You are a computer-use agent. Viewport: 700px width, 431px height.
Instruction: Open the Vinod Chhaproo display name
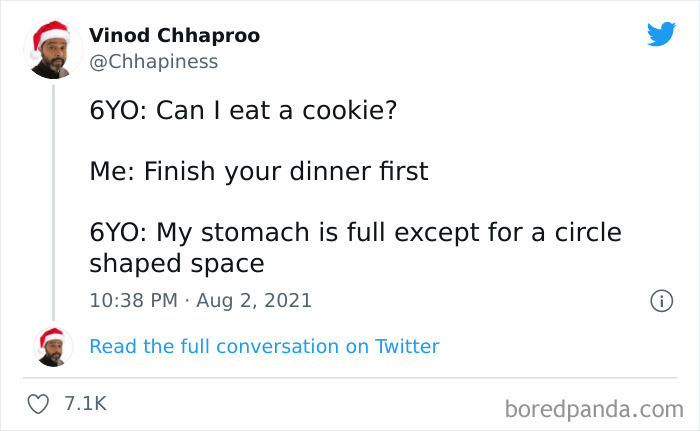174,36
